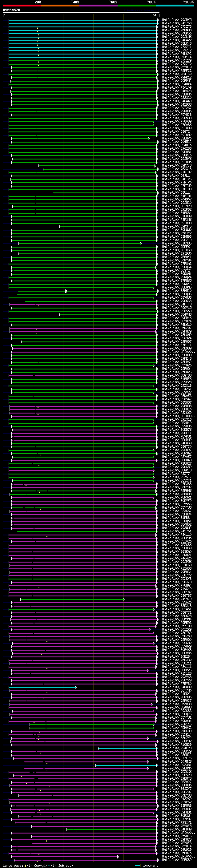Click the UniRef100_A4KCP2 label
Screen dimensions: 197x868
(x=177, y=54)
